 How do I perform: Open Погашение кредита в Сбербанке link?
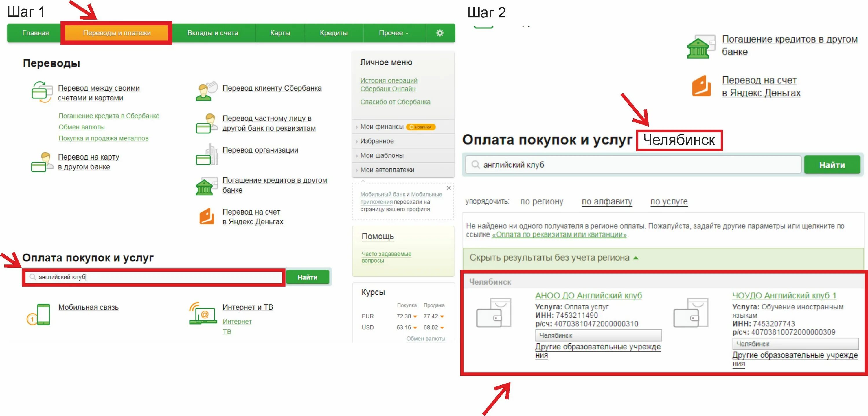pyautogui.click(x=109, y=116)
